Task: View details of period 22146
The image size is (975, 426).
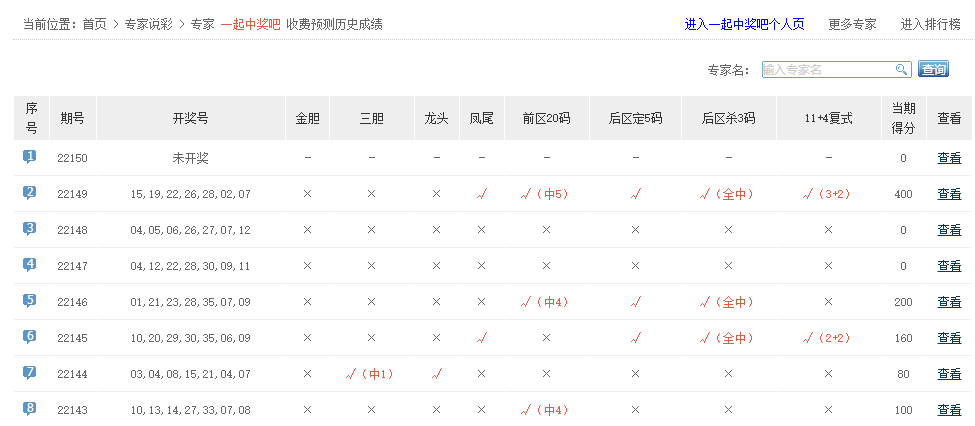Action: tap(949, 302)
